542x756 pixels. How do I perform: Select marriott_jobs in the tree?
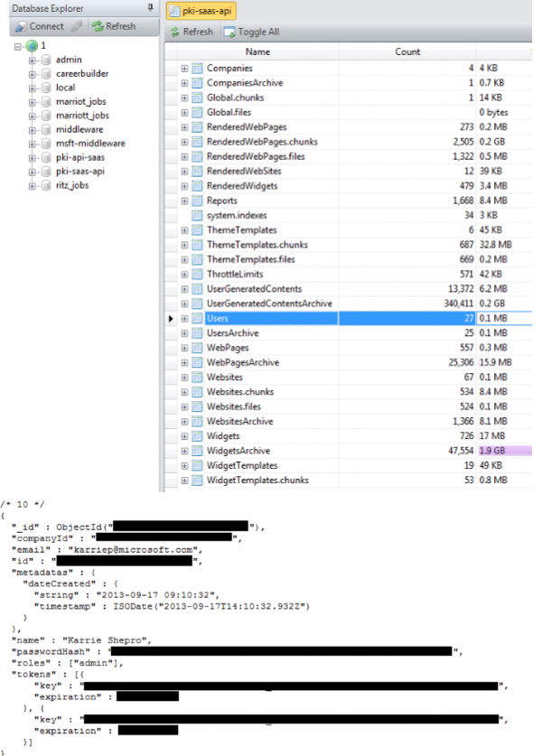tap(82, 116)
